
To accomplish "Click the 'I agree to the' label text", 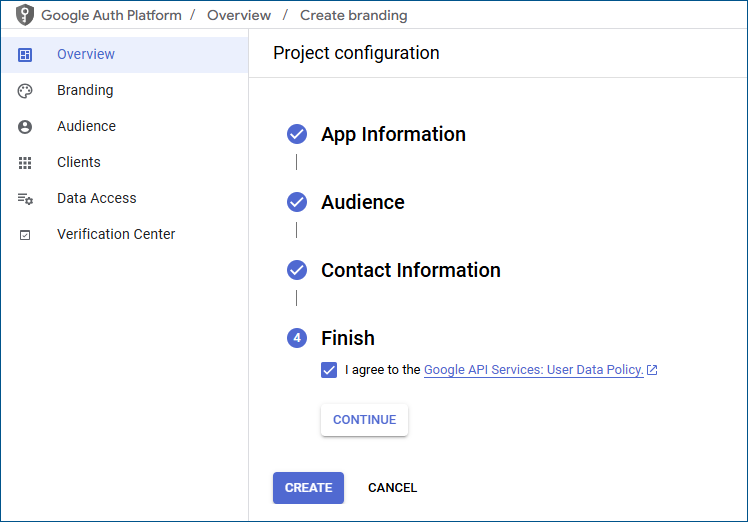I will 383,370.
